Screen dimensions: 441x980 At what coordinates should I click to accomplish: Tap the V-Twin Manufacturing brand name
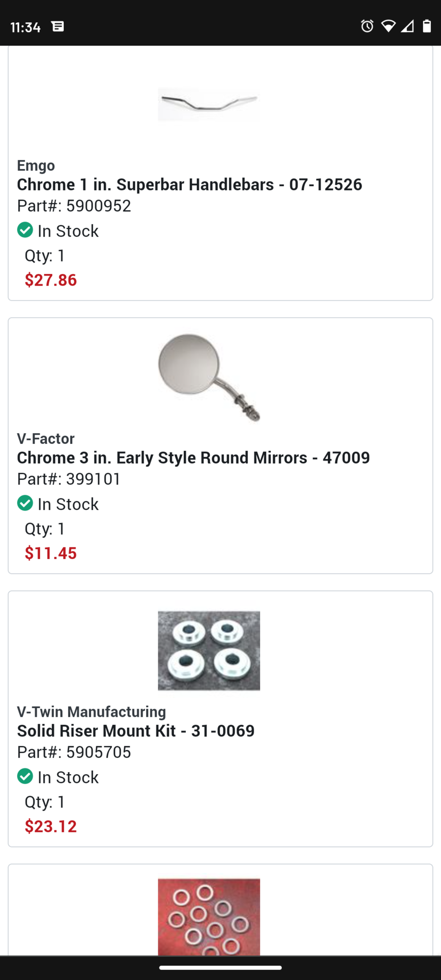(92, 711)
